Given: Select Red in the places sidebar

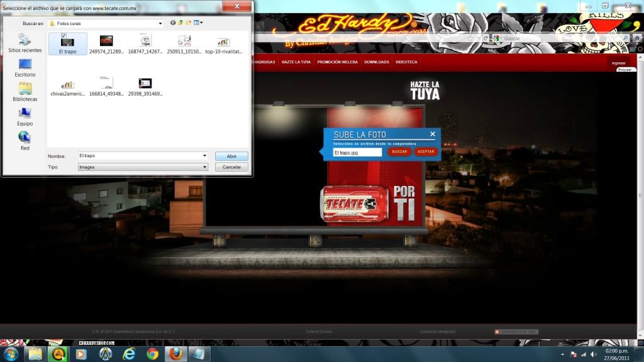Looking at the screenshot, I should tap(25, 141).
